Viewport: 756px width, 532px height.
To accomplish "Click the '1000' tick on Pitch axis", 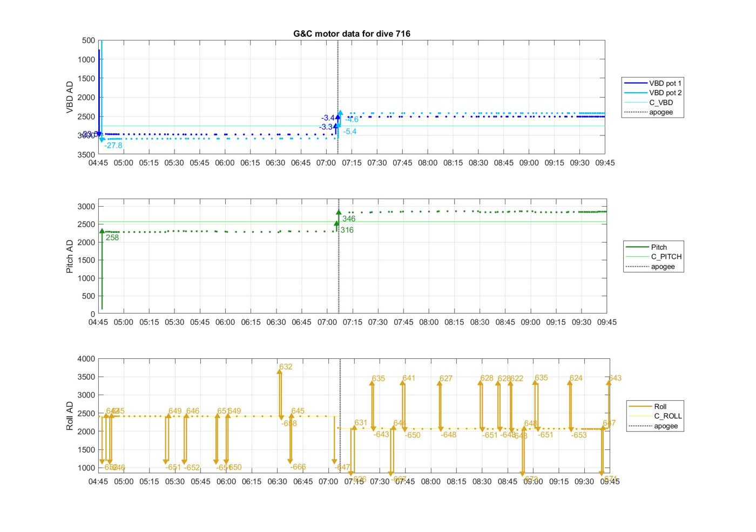I will 86,278.
